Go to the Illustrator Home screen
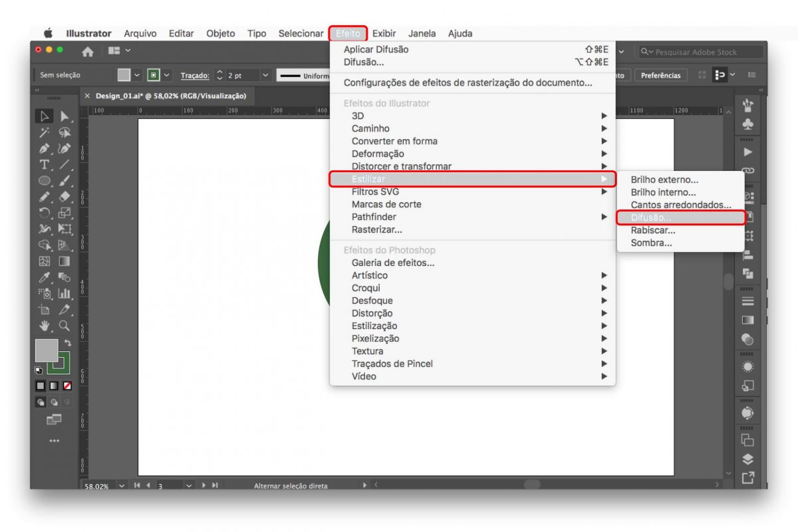The image size is (798, 532). [x=87, y=51]
